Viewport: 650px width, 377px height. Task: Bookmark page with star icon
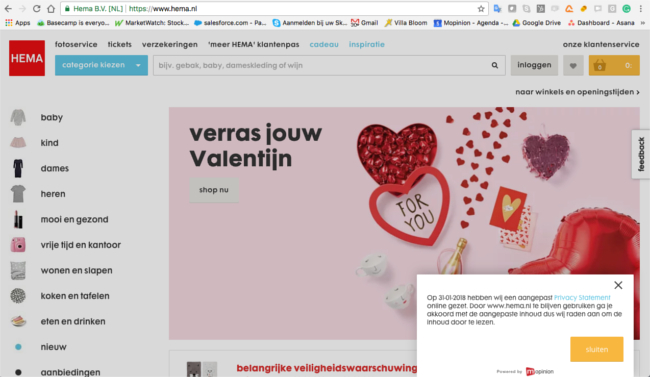481,9
